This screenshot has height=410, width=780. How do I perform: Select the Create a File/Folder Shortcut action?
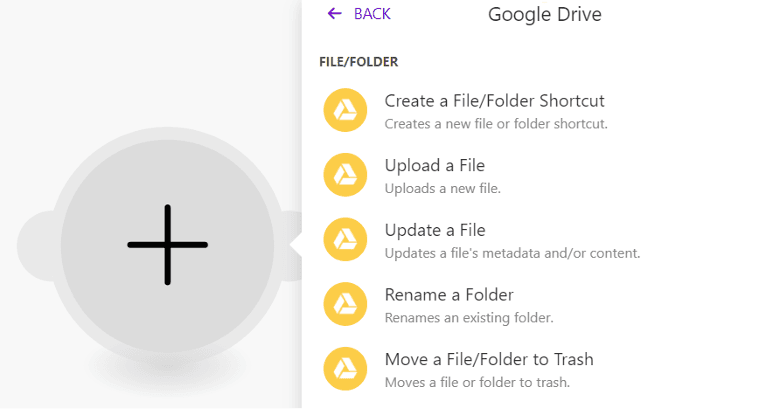tap(494, 101)
